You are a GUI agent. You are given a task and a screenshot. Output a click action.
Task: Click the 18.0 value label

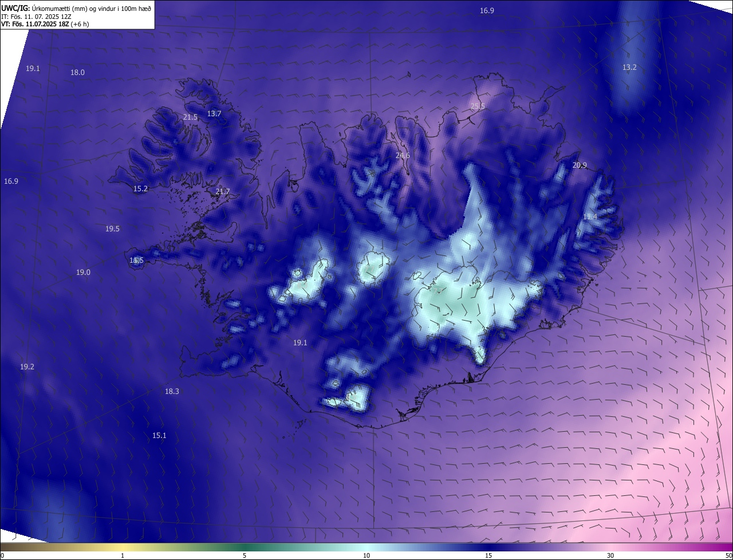click(x=77, y=73)
